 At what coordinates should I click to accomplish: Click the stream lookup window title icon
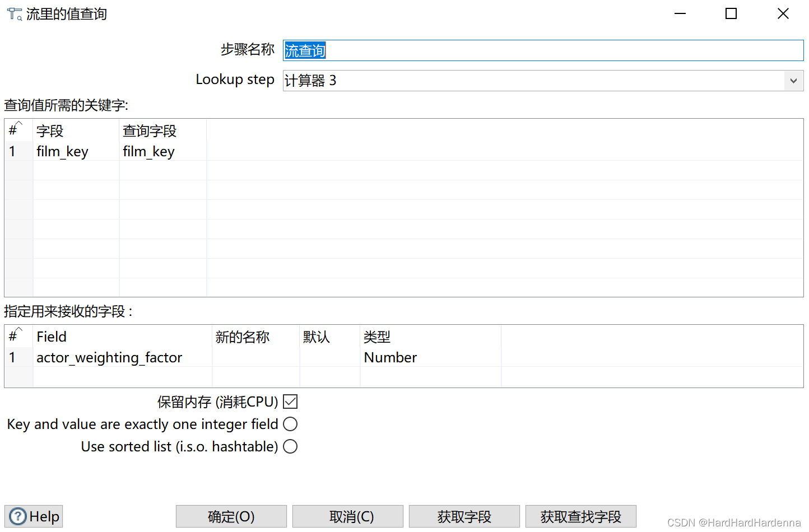(15, 14)
